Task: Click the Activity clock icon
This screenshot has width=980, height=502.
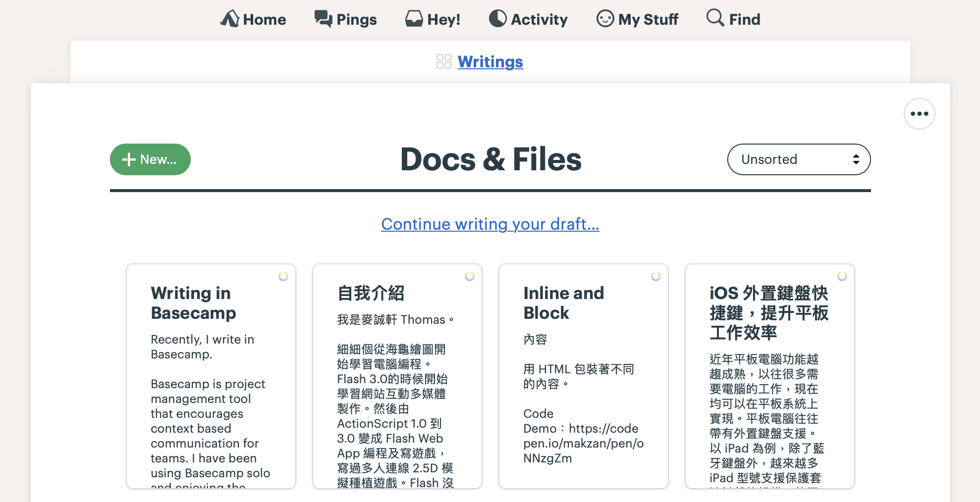Action: click(497, 18)
